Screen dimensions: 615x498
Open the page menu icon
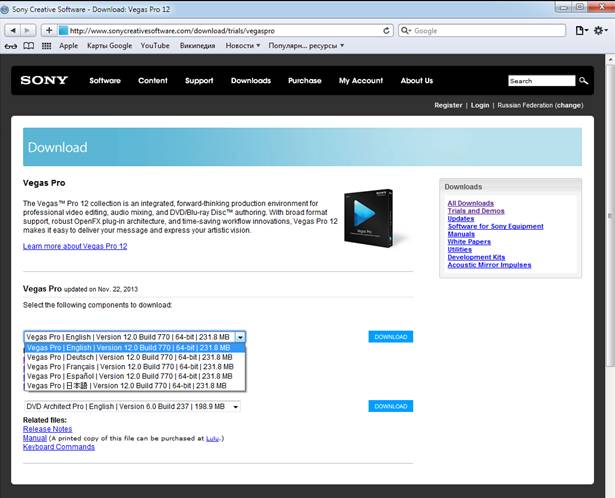coord(581,31)
